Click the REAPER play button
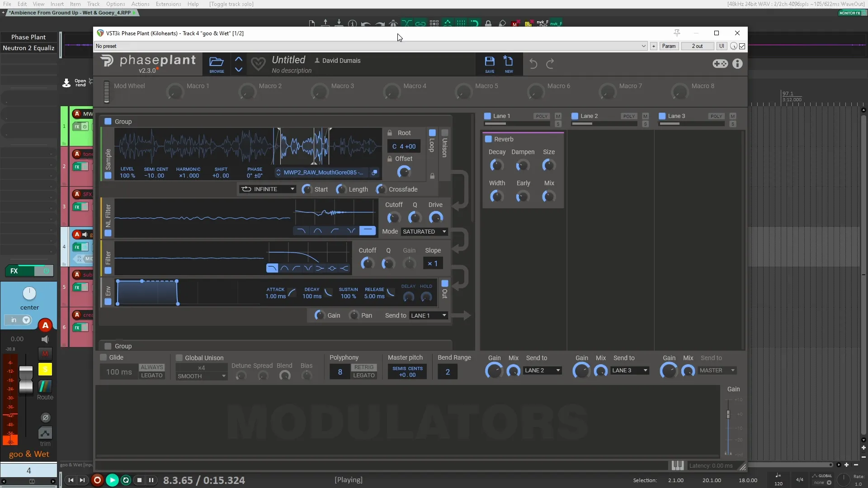The image size is (868, 488). (x=112, y=480)
